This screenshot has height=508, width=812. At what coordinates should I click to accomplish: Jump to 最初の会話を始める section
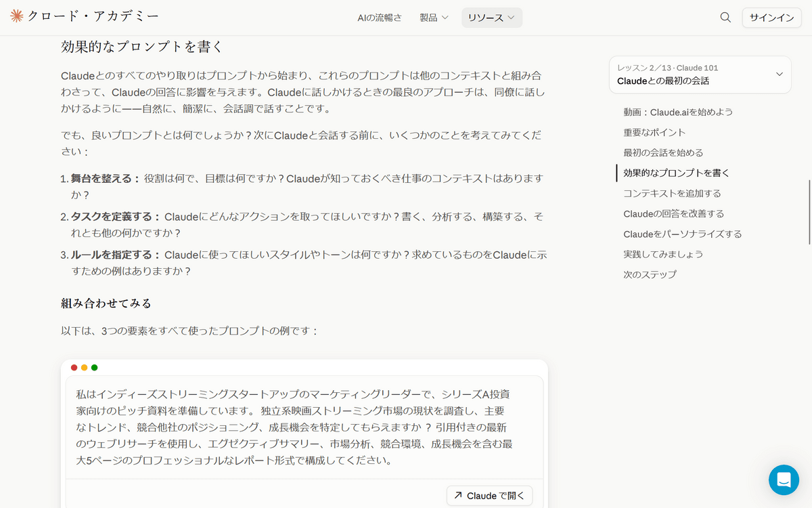663,152
